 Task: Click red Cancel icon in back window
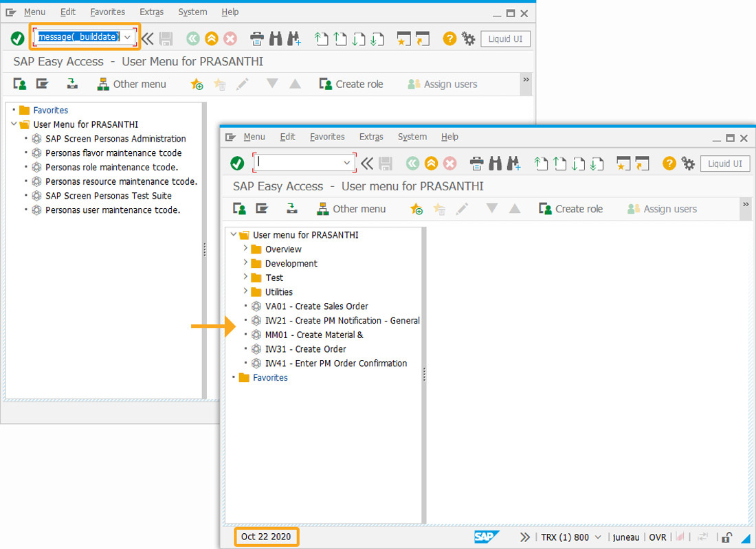coord(230,38)
